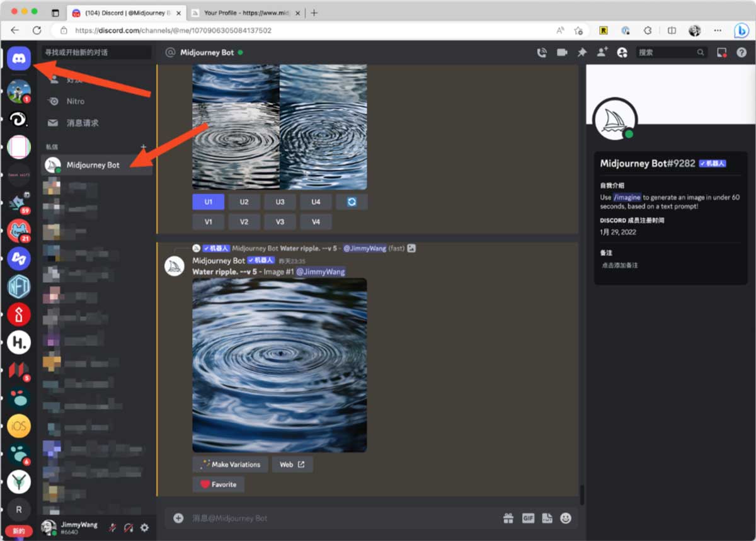Toggle the user profile panel visibility

[622, 53]
